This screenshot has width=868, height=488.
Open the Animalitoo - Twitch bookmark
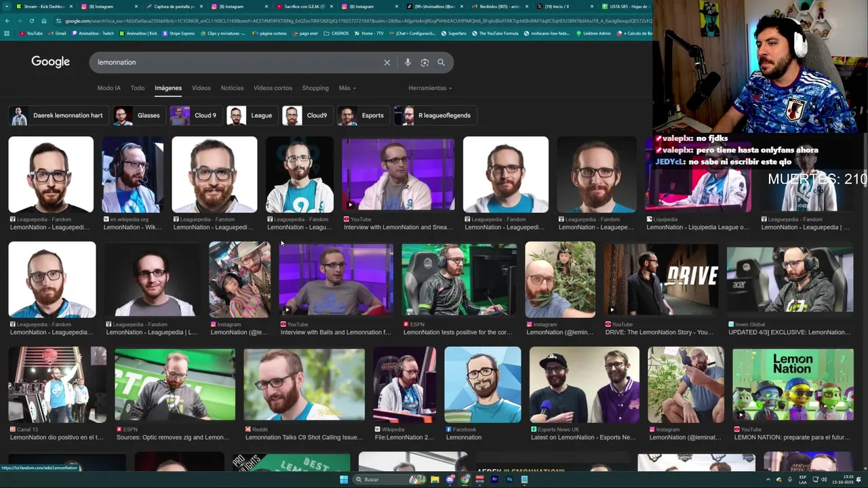click(92, 33)
